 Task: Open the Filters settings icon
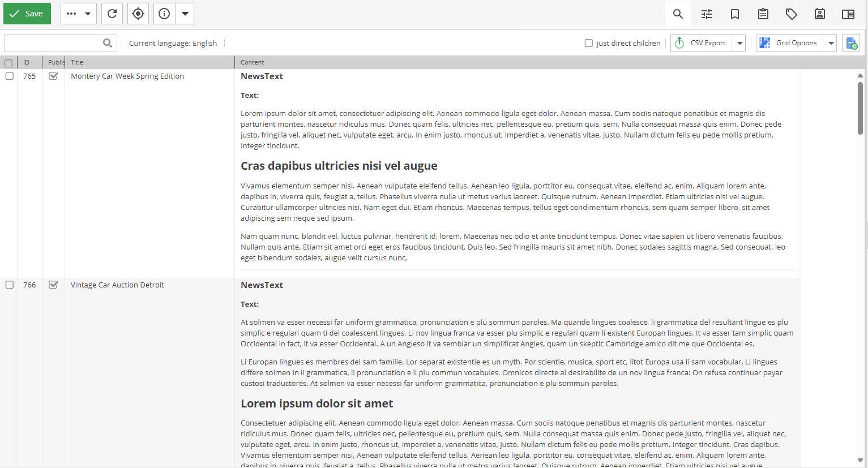tap(706, 14)
